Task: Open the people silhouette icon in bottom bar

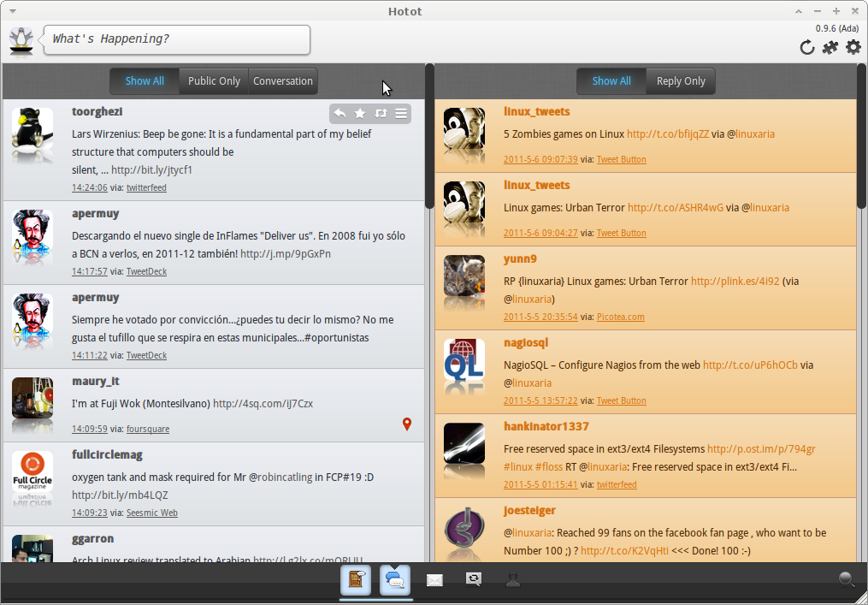Action: tap(513, 579)
